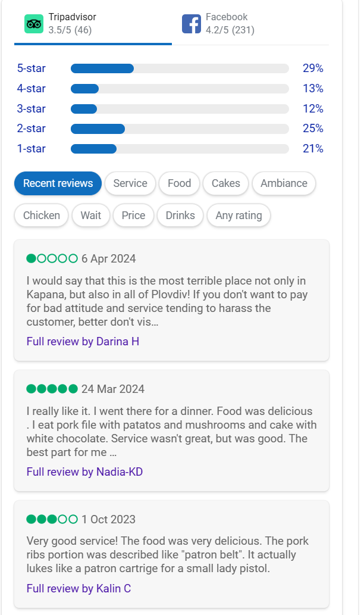Choose the Drinks filter chip
364x615 pixels.
point(180,216)
